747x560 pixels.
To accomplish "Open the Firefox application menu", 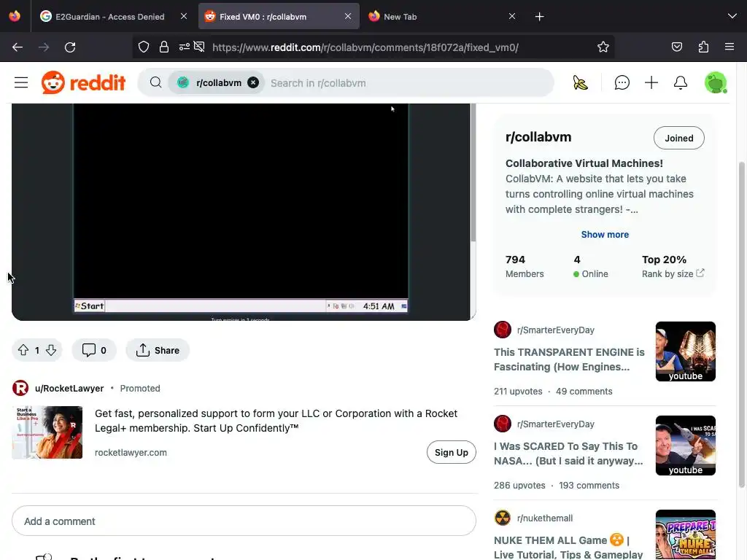I will click(x=729, y=47).
